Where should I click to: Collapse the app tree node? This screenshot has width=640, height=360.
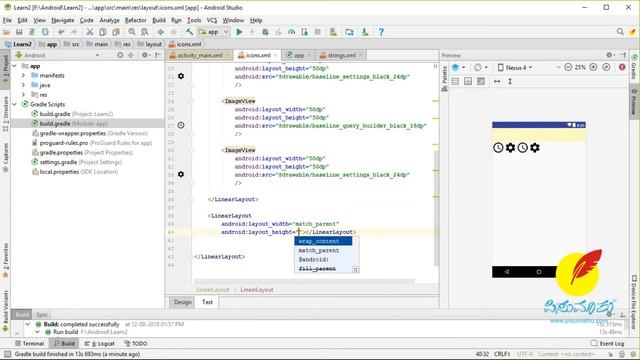point(15,66)
